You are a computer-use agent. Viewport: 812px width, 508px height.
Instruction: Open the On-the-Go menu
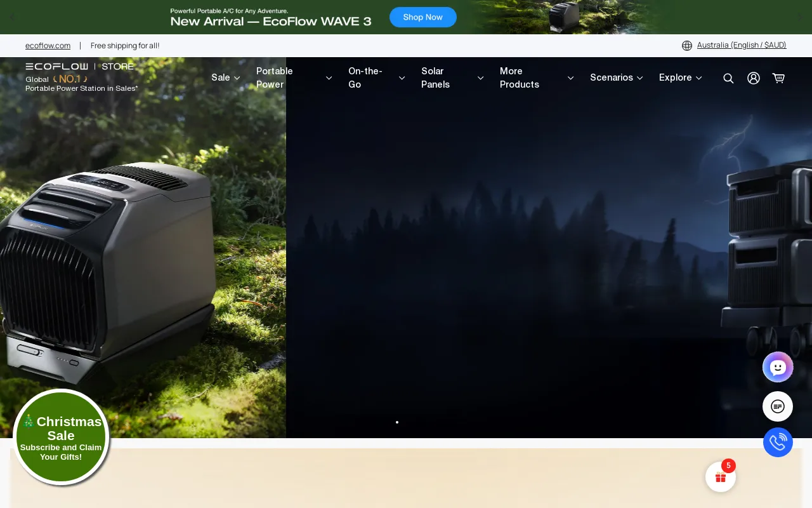tap(376, 77)
